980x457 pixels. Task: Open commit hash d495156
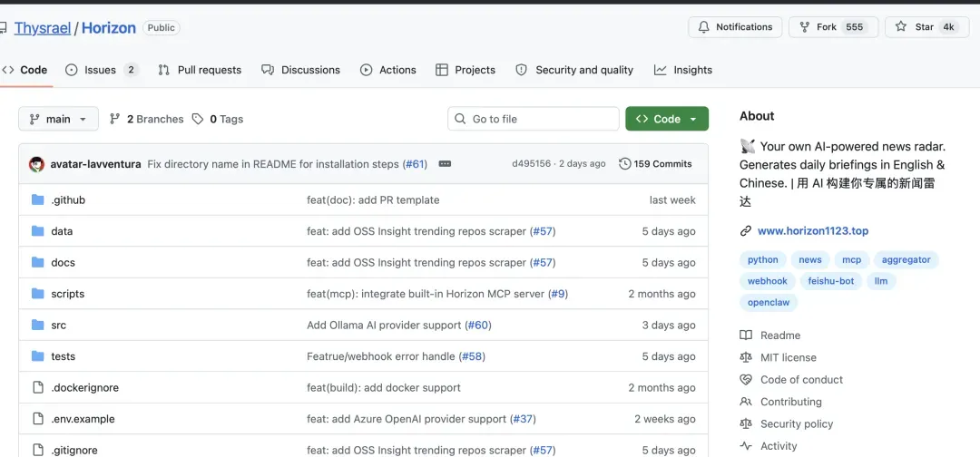tap(531, 163)
